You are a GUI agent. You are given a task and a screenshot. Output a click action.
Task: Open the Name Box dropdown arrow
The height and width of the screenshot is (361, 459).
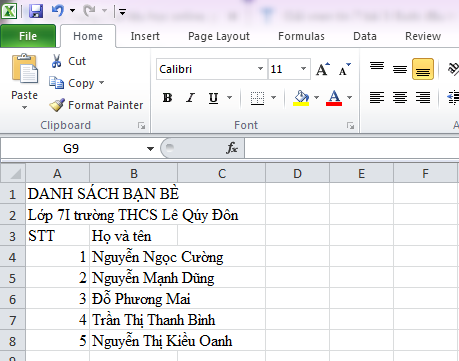[150, 149]
